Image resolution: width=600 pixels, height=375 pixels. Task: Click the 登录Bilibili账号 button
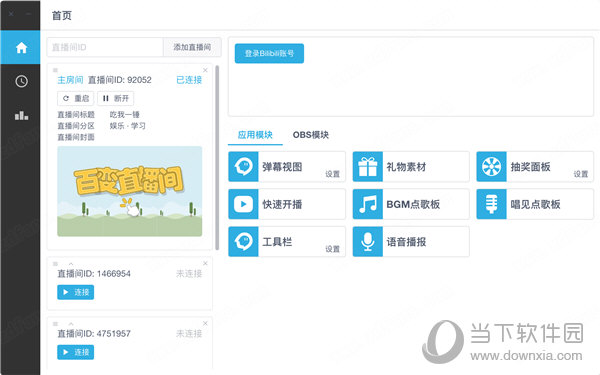[x=269, y=53]
